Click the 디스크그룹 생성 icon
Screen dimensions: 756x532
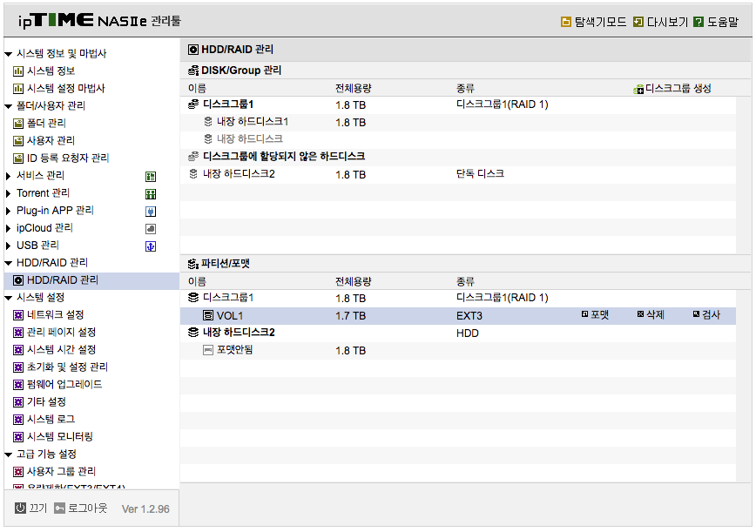pos(638,89)
